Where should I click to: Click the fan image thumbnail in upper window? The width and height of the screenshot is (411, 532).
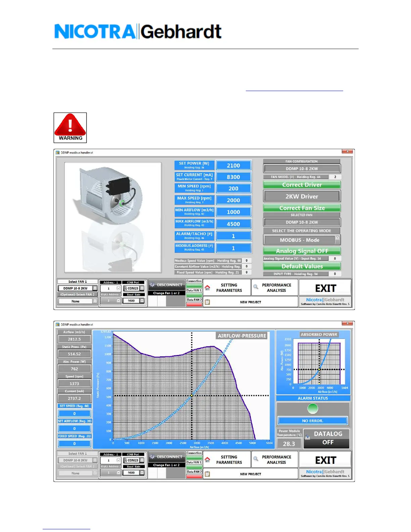click(113, 217)
